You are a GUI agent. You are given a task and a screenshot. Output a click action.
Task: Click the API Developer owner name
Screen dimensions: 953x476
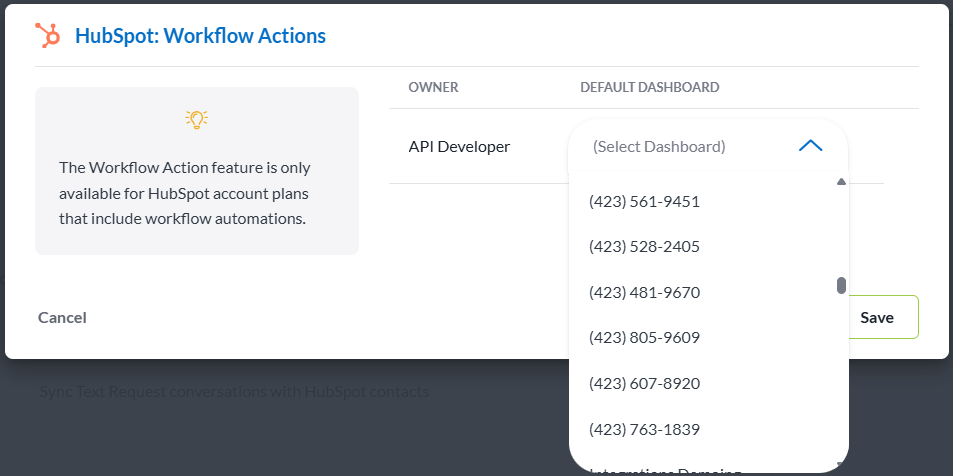tap(459, 146)
